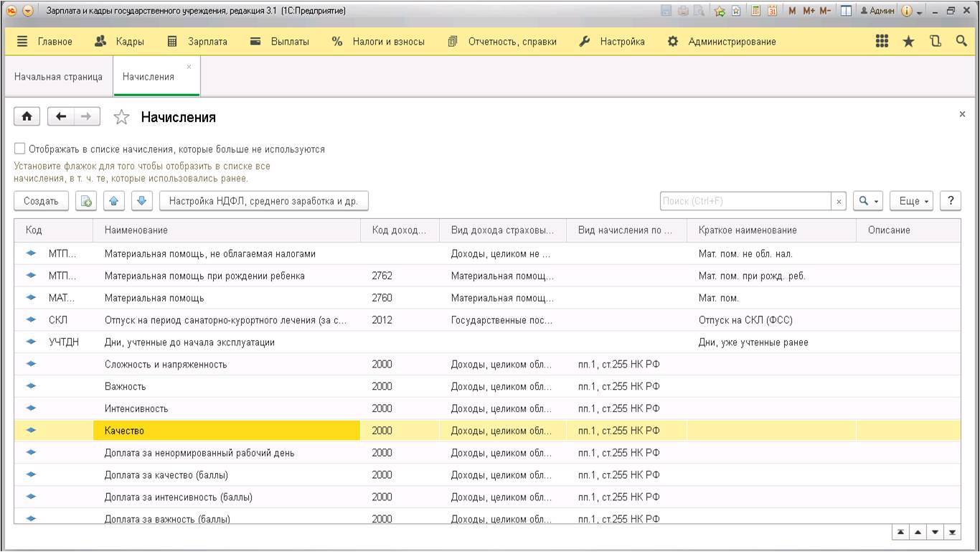
Task: Open the calendar icon in the title bar
Action: pos(772,11)
